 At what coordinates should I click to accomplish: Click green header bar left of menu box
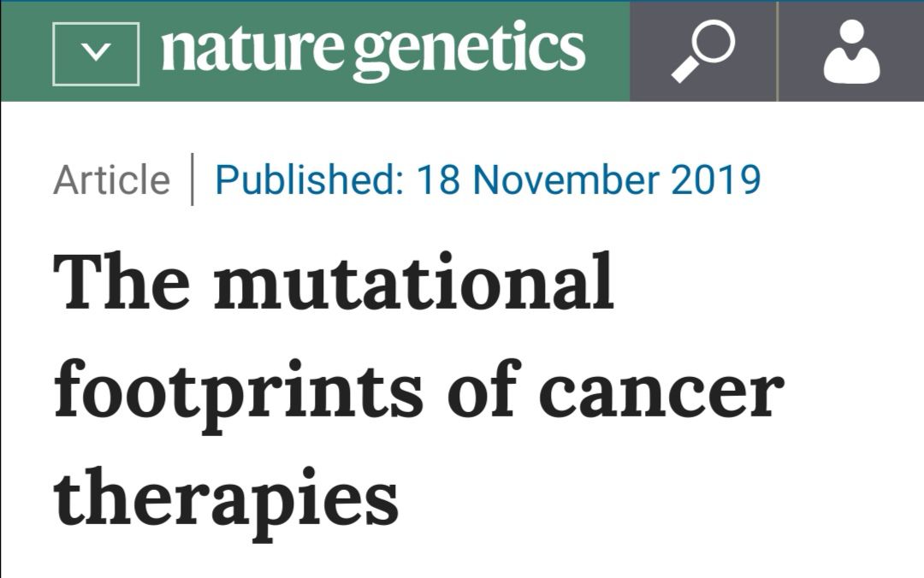point(27,51)
